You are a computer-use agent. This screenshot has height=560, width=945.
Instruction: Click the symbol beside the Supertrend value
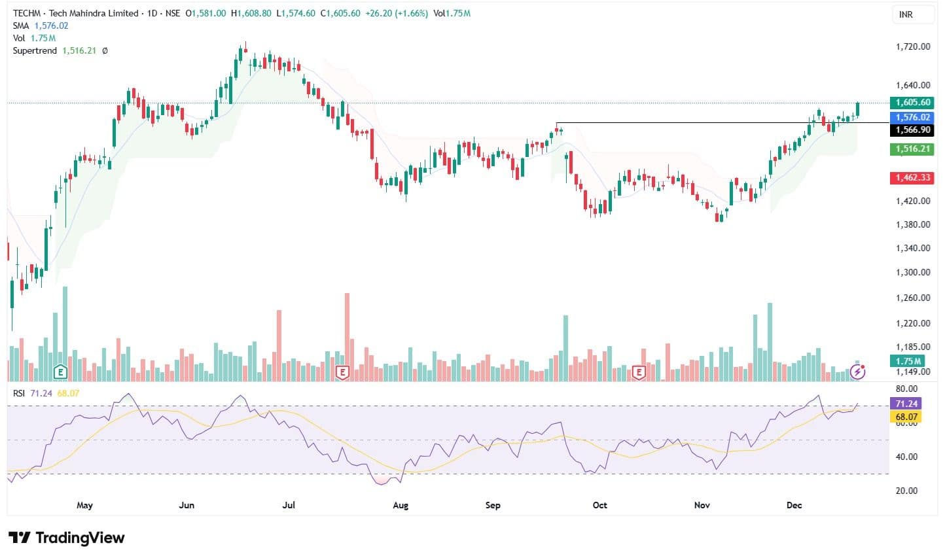pos(105,50)
